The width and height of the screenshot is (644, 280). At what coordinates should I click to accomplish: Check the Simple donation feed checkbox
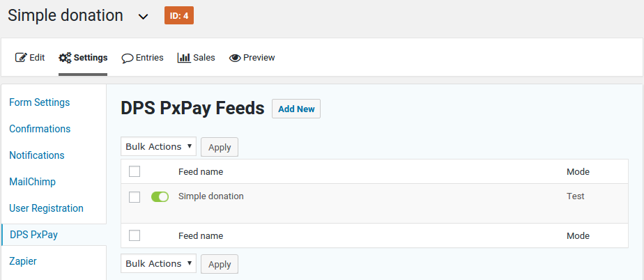tap(135, 197)
